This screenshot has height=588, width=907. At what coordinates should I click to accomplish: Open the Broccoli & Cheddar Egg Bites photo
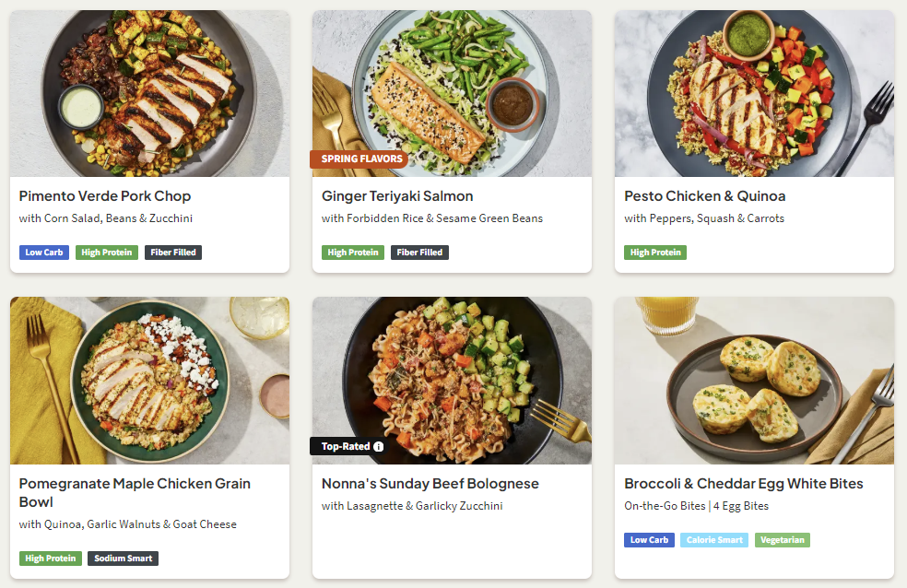pyautogui.click(x=754, y=380)
